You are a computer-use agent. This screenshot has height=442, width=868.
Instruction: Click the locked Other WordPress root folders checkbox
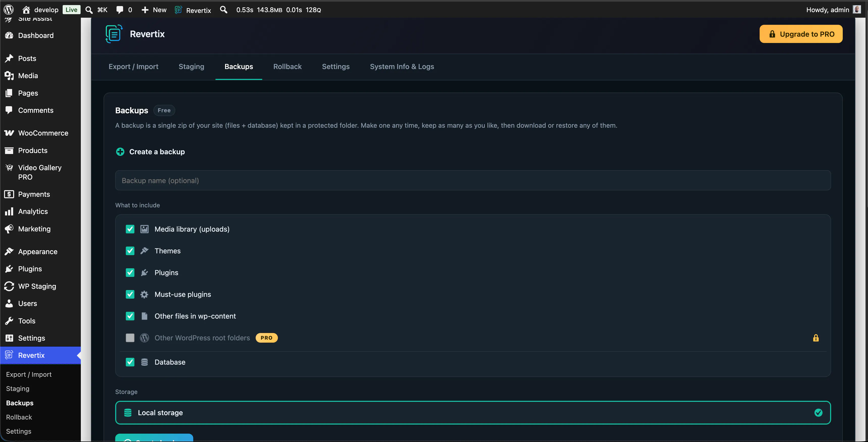[x=130, y=338]
